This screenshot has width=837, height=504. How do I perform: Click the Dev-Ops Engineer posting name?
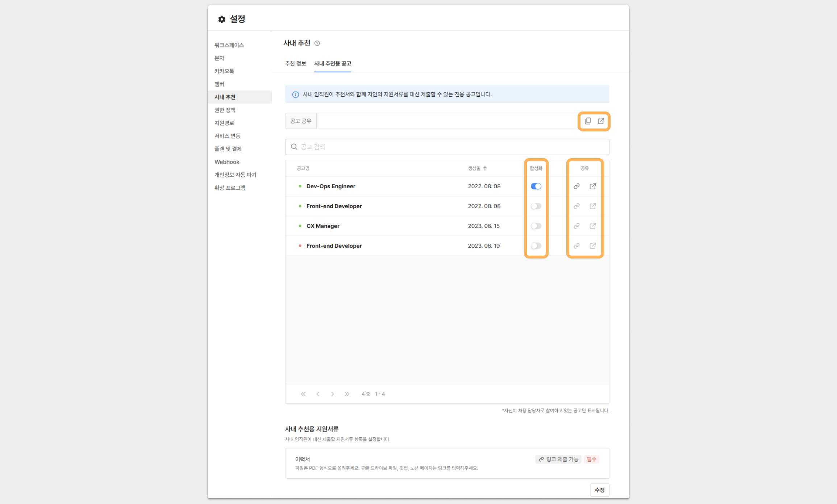point(331,186)
